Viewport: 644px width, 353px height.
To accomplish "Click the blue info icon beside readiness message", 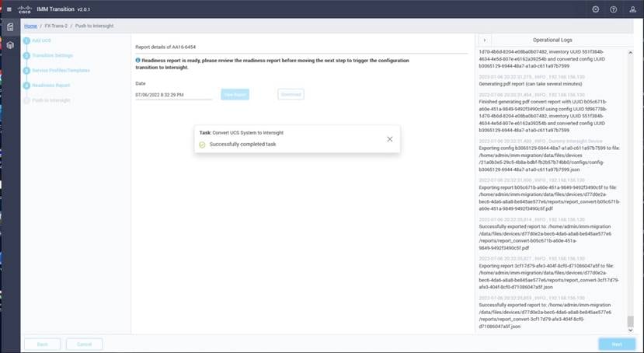I will pyautogui.click(x=138, y=60).
